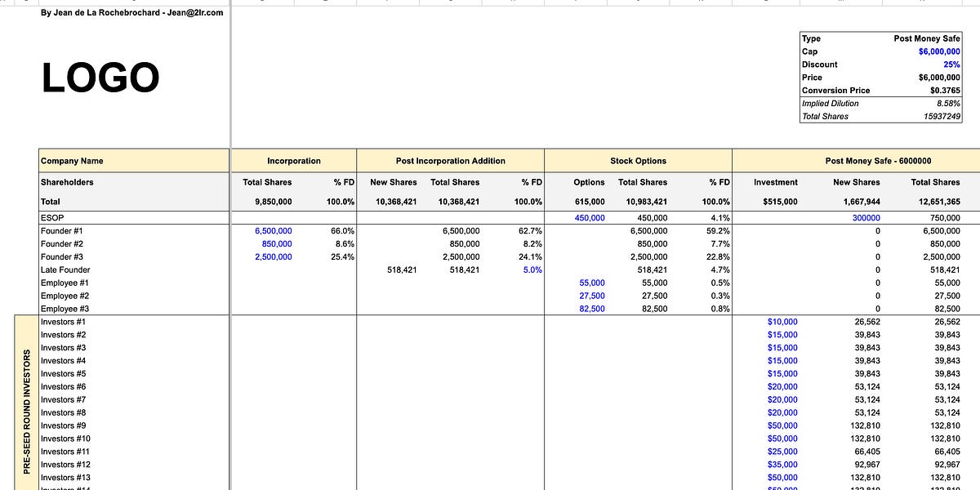Click the Post Incorporation Addition header

pos(449,160)
